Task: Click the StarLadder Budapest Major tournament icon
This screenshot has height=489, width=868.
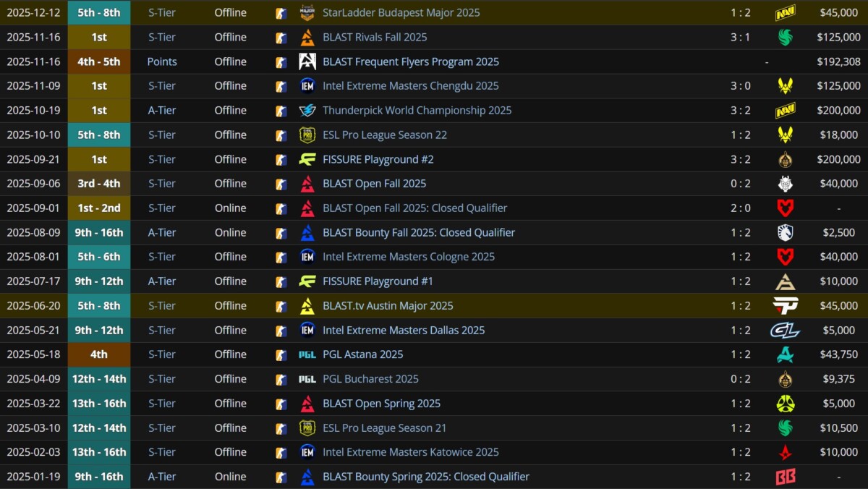Action: [307, 13]
